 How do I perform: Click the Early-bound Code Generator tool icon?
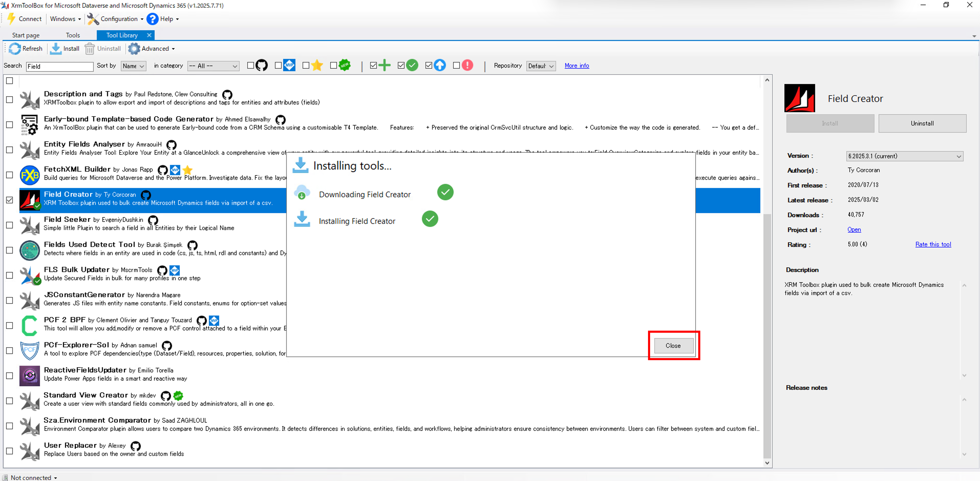[30, 125]
